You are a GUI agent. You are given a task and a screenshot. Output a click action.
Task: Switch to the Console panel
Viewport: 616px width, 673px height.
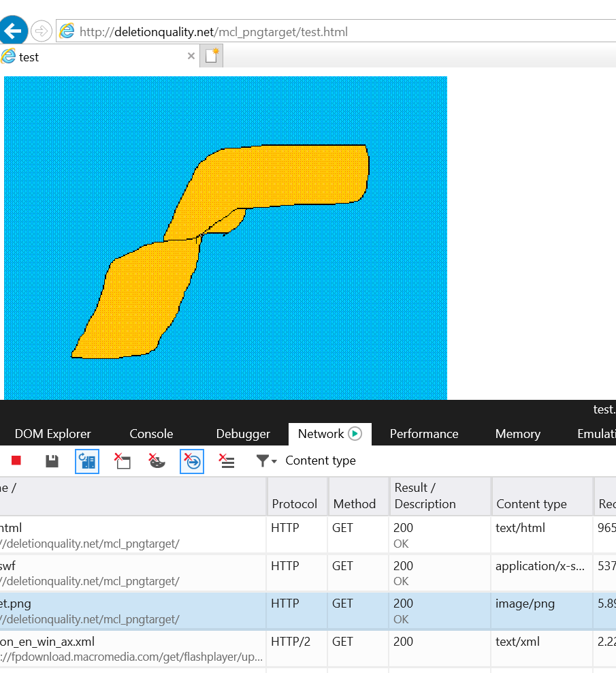pyautogui.click(x=150, y=434)
